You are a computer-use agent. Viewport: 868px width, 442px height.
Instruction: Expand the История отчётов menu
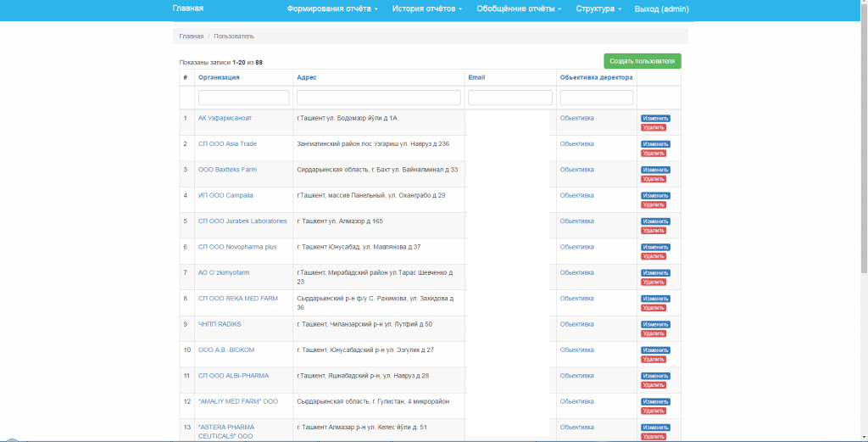pyautogui.click(x=427, y=8)
